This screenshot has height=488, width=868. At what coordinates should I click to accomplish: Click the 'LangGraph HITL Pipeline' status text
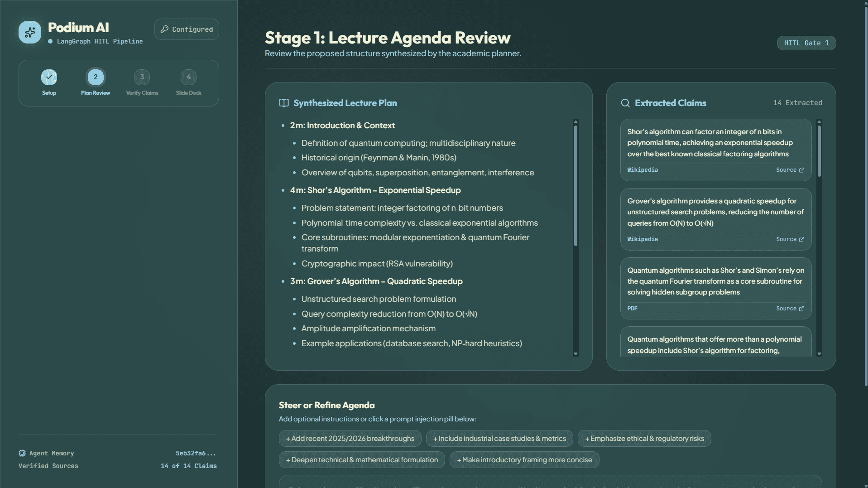pos(100,41)
